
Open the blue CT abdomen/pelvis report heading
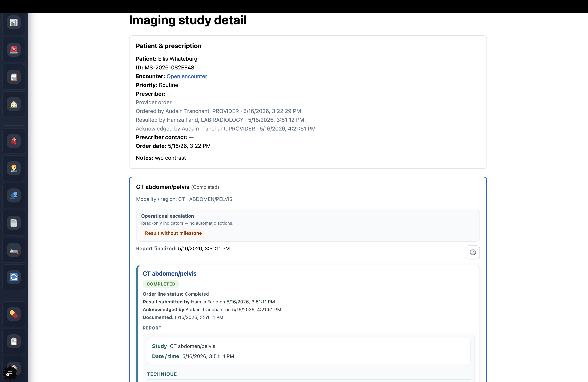(170, 273)
